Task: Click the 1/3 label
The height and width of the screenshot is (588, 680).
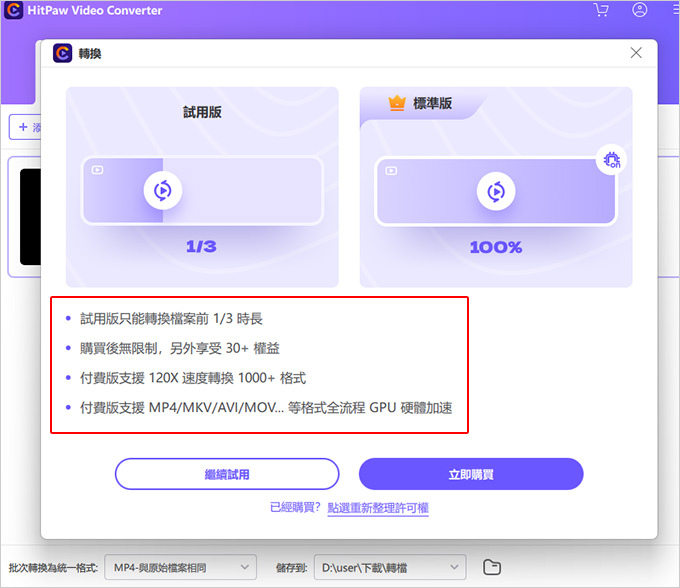Action: [x=201, y=246]
